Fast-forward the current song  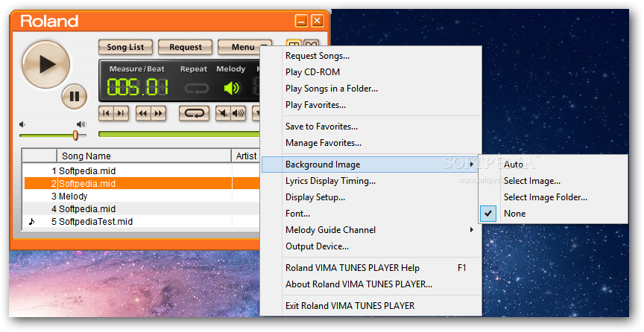tap(158, 113)
